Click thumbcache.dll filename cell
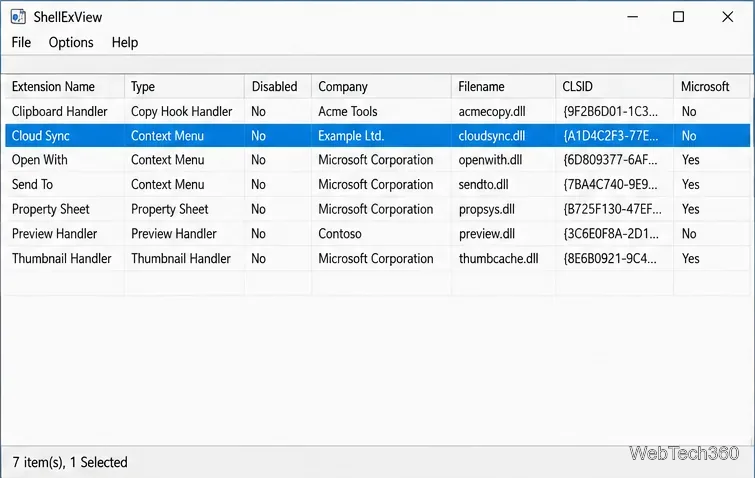Screen dimensions: 755x478 (x=498, y=258)
